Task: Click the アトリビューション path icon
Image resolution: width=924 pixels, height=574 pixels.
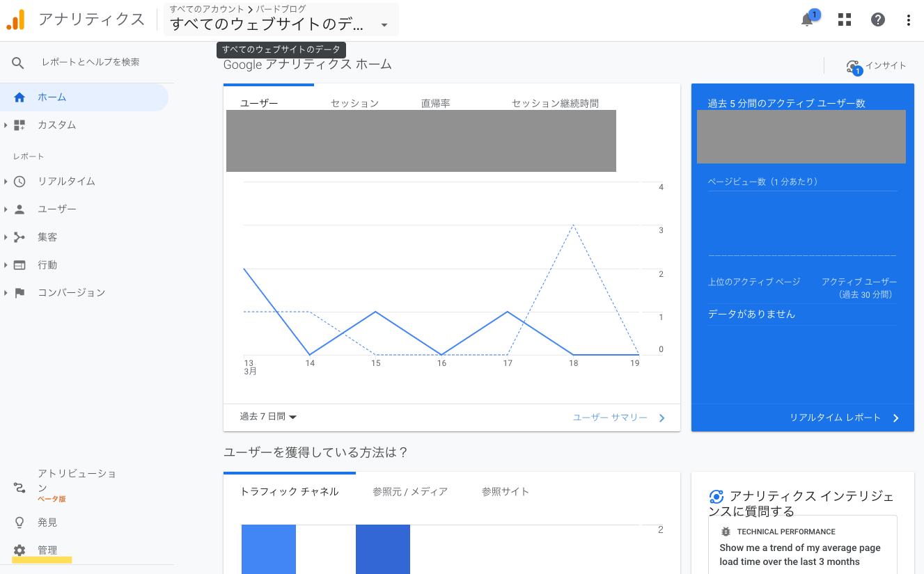Action: tap(19, 488)
